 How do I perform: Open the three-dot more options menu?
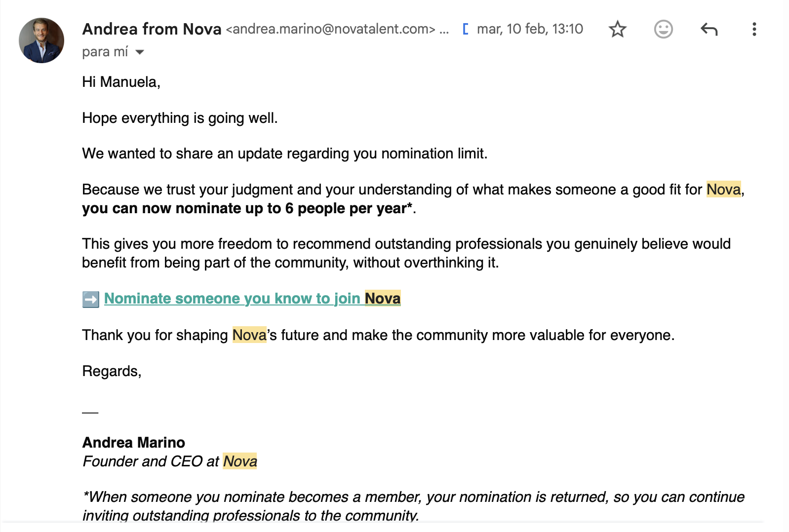coord(754,29)
